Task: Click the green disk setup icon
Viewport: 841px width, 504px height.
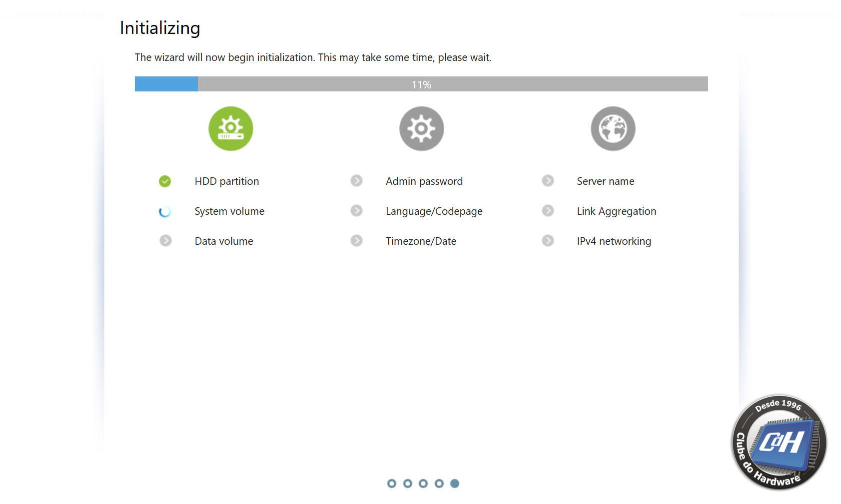Action: 231,129
